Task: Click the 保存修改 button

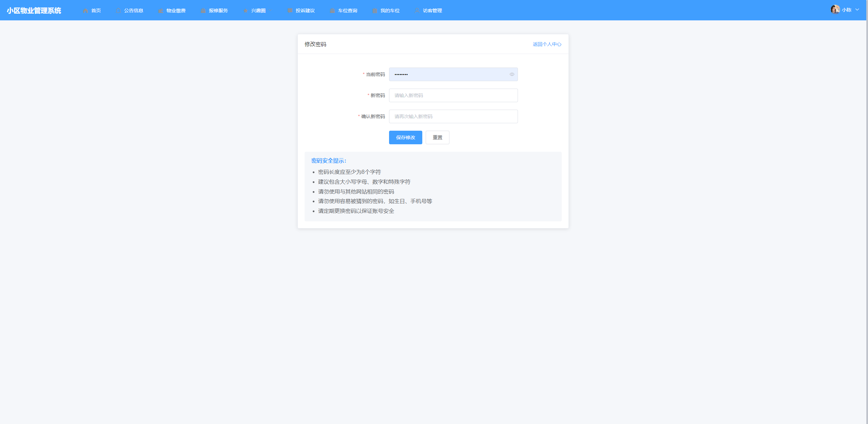Action: tap(405, 137)
